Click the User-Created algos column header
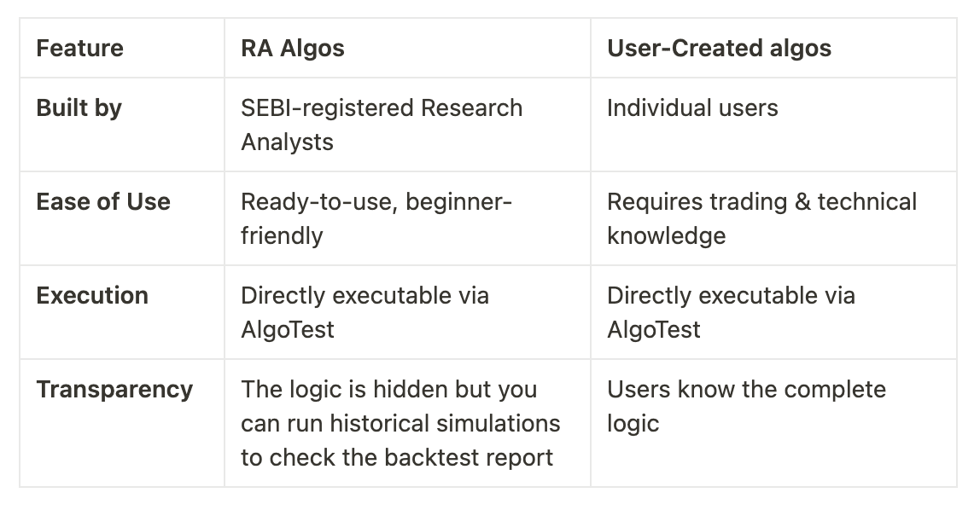This screenshot has height=510, width=980. [719, 49]
